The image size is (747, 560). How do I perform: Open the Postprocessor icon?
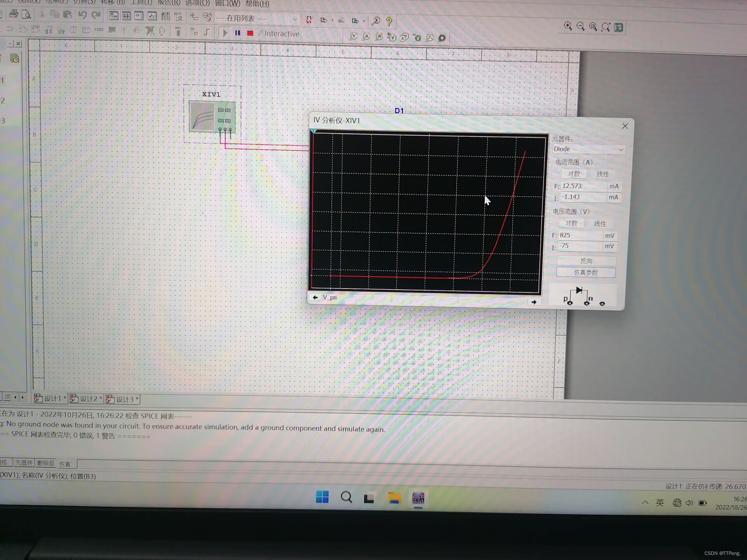(x=165, y=16)
